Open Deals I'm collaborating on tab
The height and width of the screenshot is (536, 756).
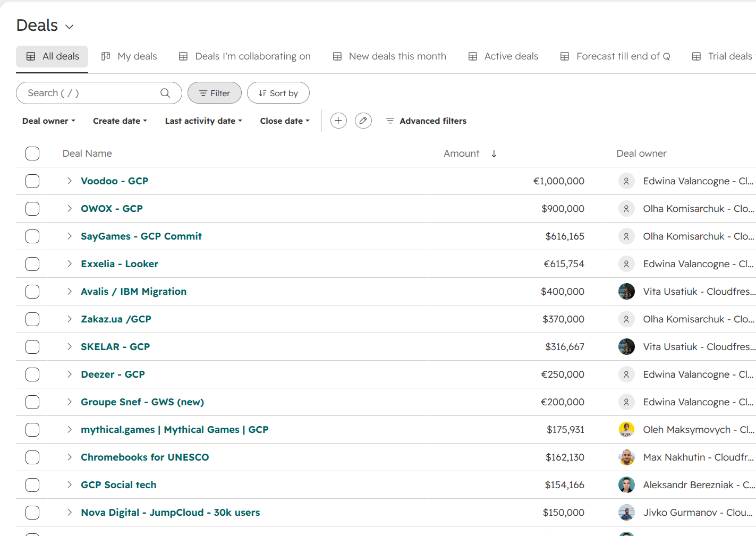click(x=245, y=56)
